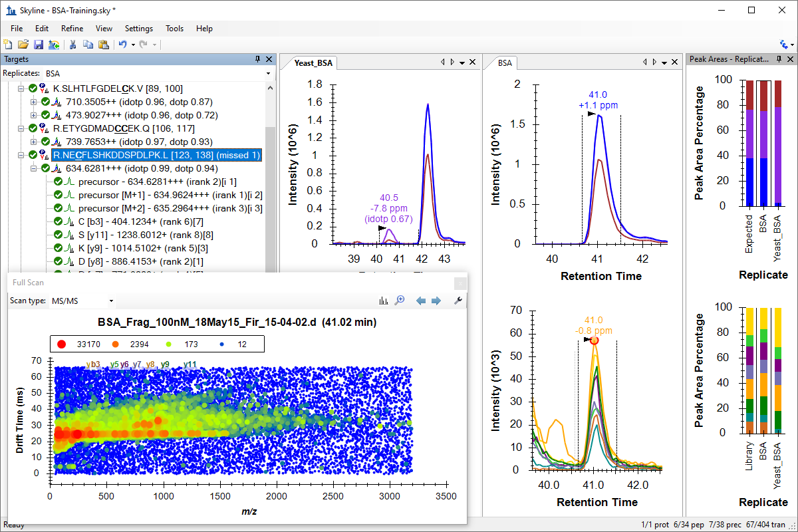This screenshot has width=798, height=532.
Task: Collapse the K.SLHTLFGDELCK.V peptide node
Action: [21, 88]
